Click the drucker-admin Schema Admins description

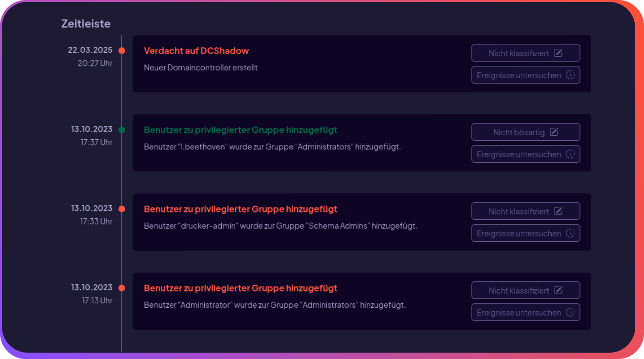[280, 226]
